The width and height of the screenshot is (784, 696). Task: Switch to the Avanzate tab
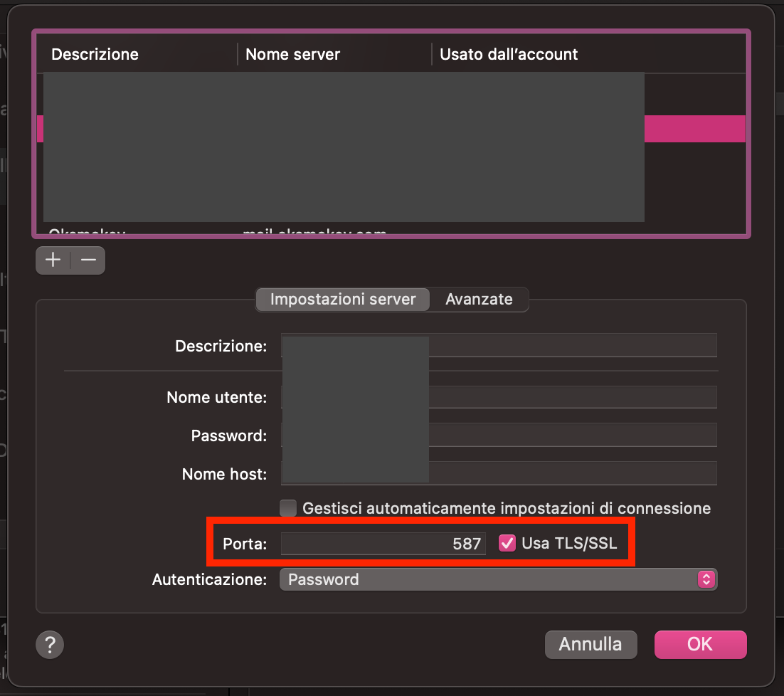pyautogui.click(x=480, y=300)
